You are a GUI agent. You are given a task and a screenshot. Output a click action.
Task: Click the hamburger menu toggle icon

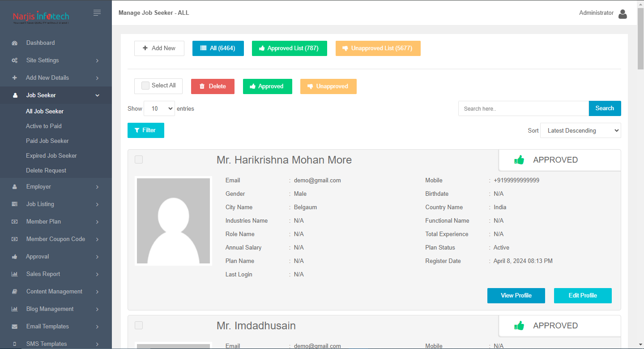pyautogui.click(x=97, y=13)
